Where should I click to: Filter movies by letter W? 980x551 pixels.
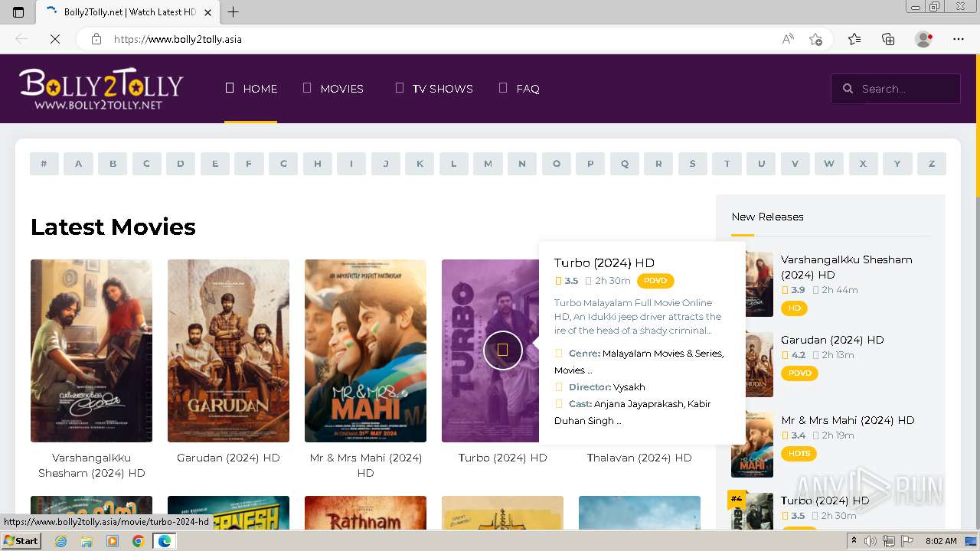[829, 164]
